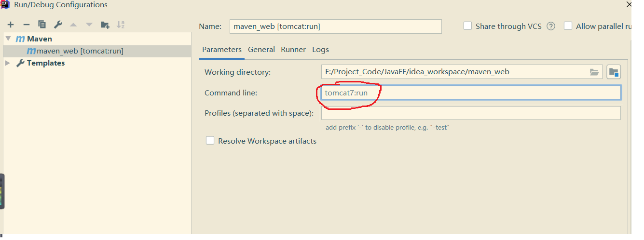Click the wrench icon of Templates node
Image resolution: width=644 pixels, height=240 pixels.
tap(21, 63)
